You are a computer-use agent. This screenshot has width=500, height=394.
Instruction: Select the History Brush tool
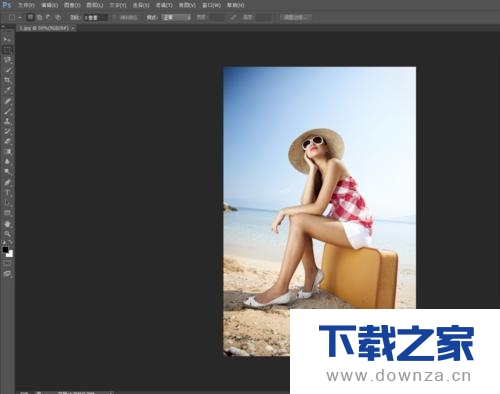pyautogui.click(x=7, y=131)
